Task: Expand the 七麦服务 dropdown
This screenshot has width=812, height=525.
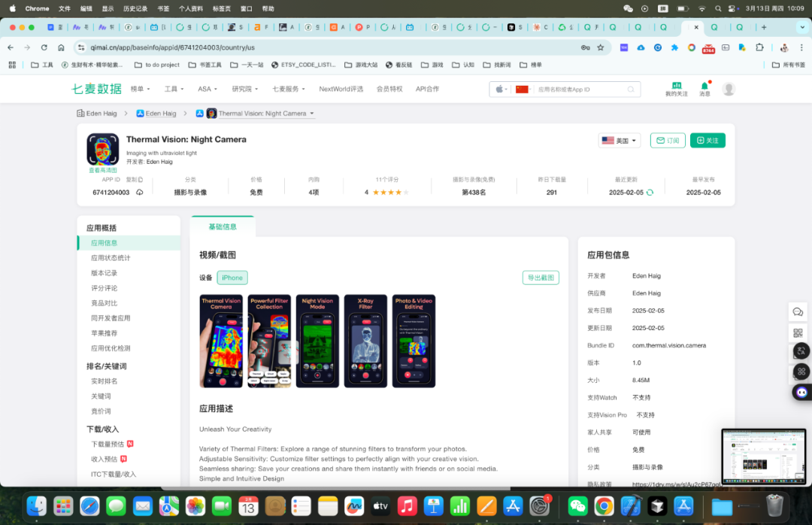Action: pyautogui.click(x=289, y=90)
